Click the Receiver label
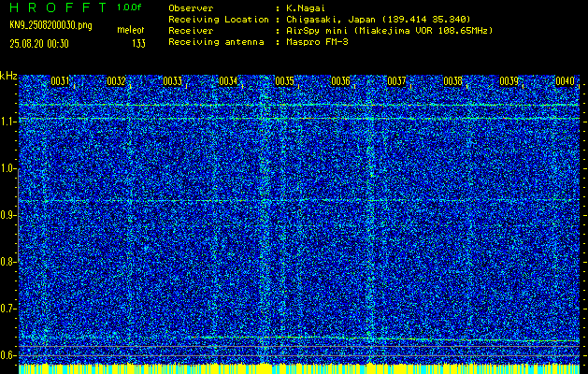This screenshot has width=588, height=374. coord(191,31)
